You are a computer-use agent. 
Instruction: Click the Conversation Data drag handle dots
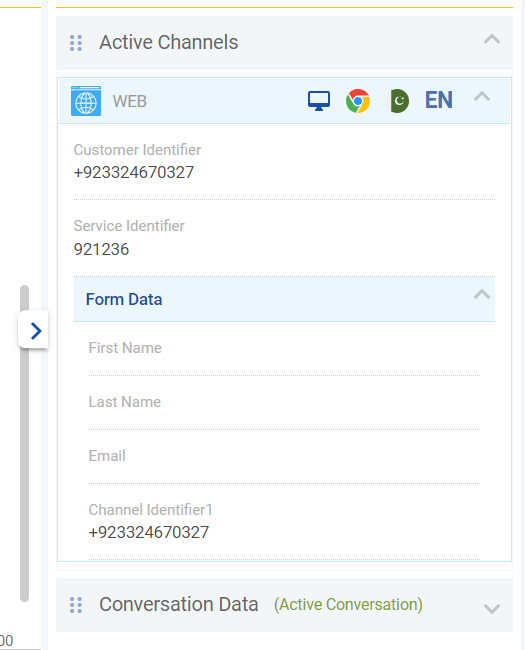pyautogui.click(x=76, y=605)
